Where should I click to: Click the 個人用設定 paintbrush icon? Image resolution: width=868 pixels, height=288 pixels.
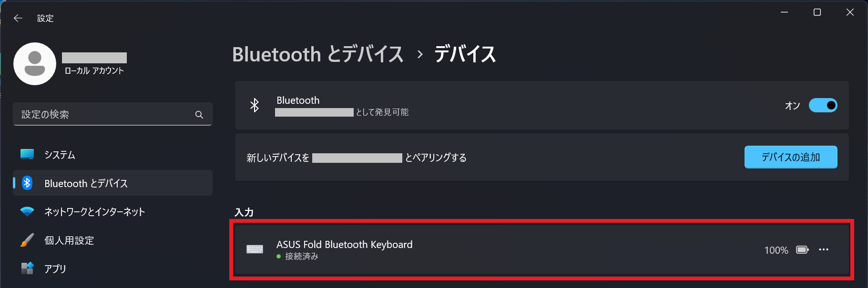point(27,240)
